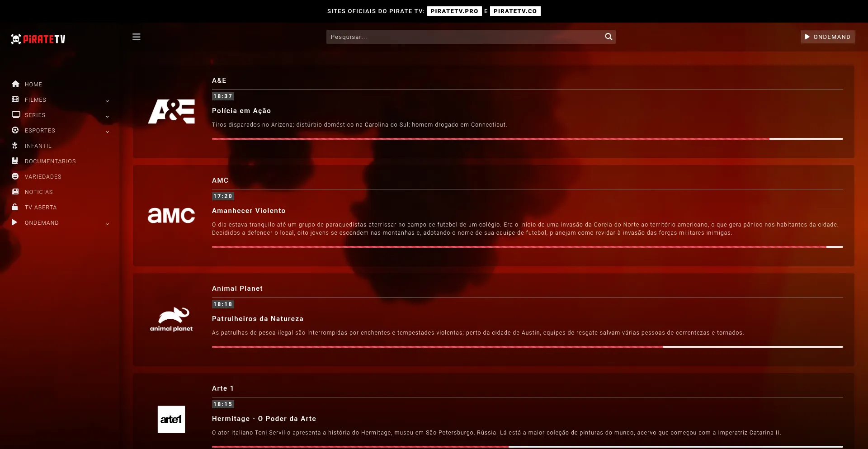Open the AMC channel logo
This screenshot has width=868, height=449.
[x=171, y=215]
